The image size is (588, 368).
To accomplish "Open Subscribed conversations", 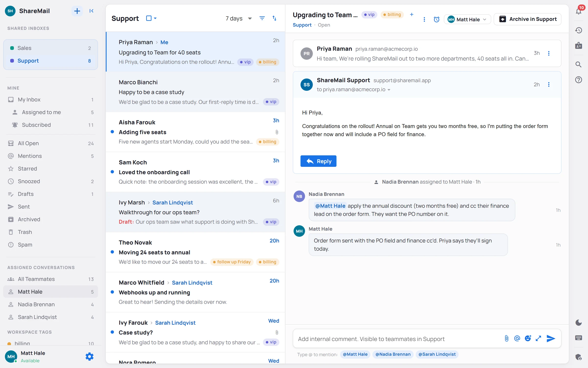I will point(51,125).
